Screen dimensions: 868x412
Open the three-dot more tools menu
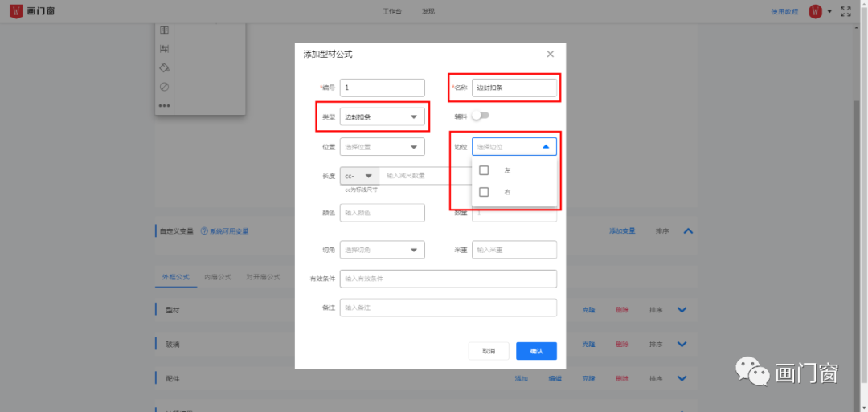coord(165,106)
